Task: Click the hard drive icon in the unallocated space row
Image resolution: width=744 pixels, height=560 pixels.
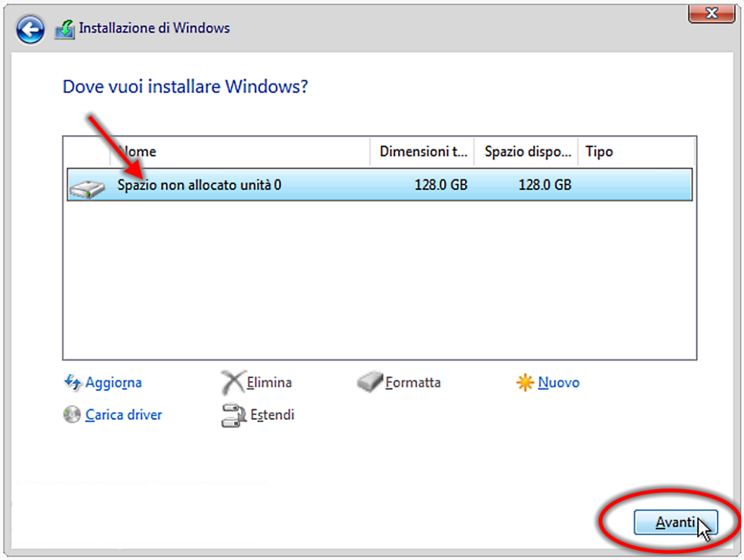Action: point(87,189)
